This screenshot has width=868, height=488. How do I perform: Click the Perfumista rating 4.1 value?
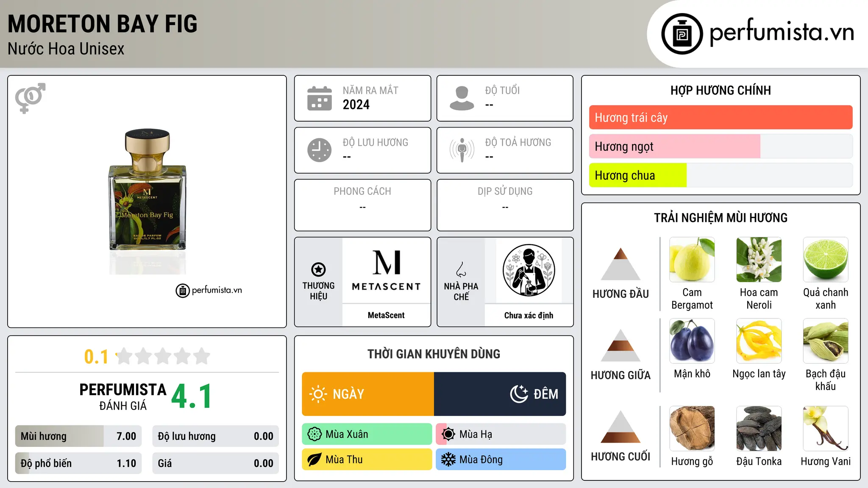[x=192, y=396]
